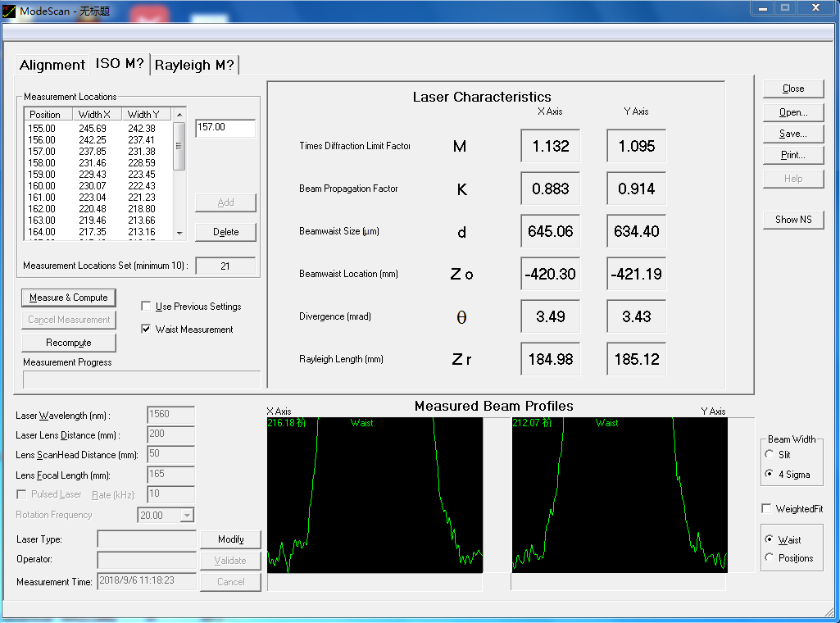This screenshot has height=623, width=840.
Task: Open the Rayleigh M? tab
Action: point(194,65)
